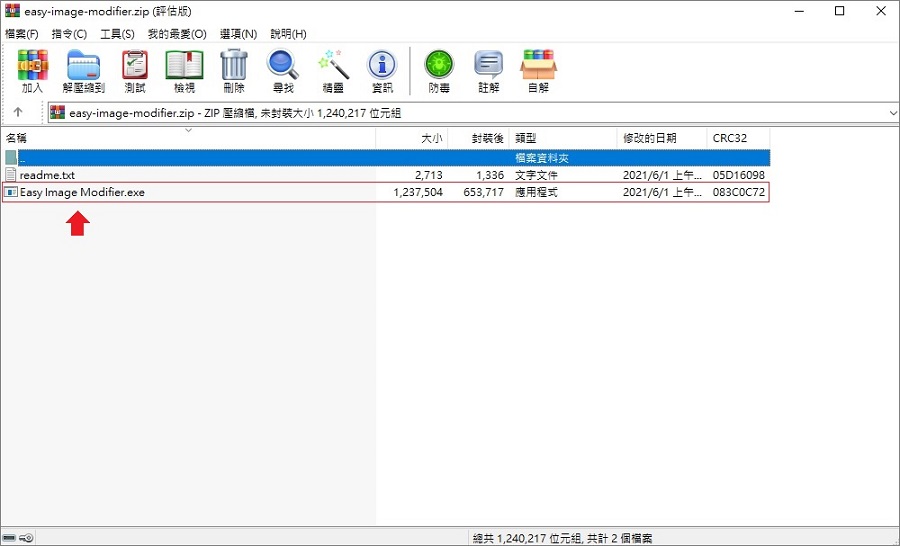900x546 pixels.
Task: Expand the address bar dropdown arrow
Action: coord(893,113)
